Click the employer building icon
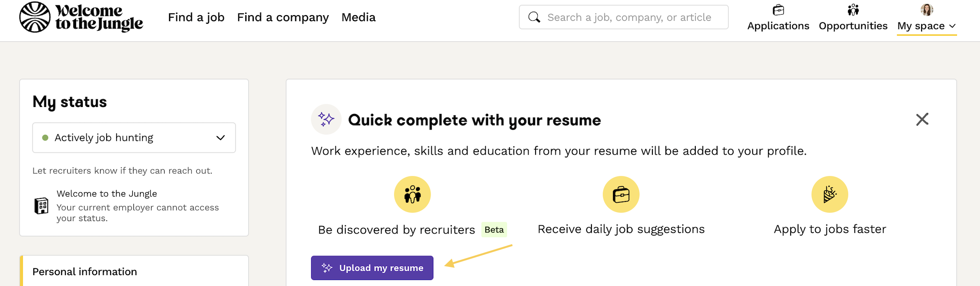 [x=42, y=206]
